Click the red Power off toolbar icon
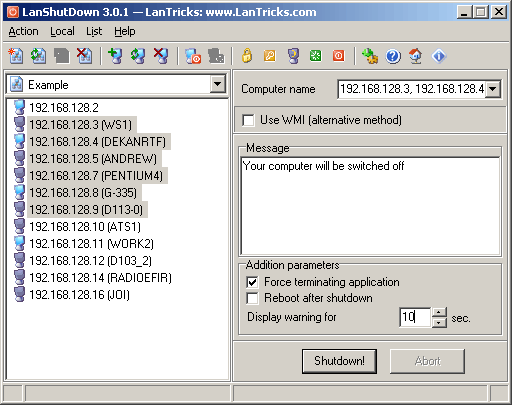The image size is (512, 405). 339,56
